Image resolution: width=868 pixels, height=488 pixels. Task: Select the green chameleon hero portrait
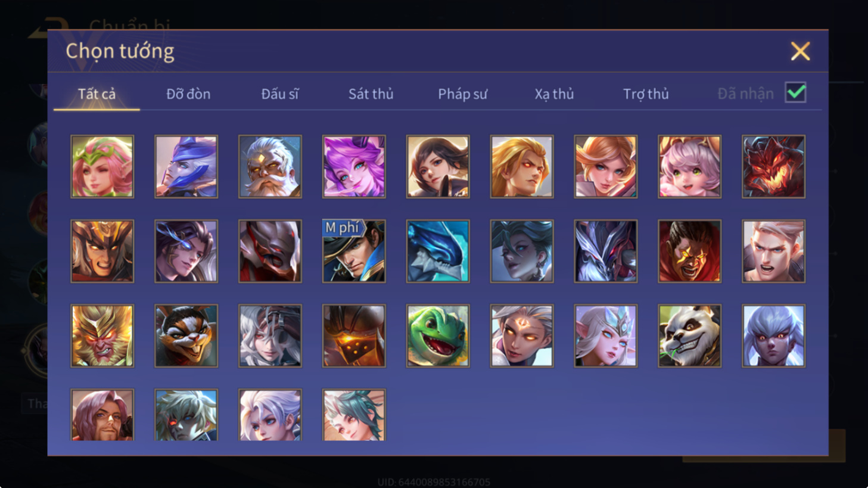(x=438, y=335)
